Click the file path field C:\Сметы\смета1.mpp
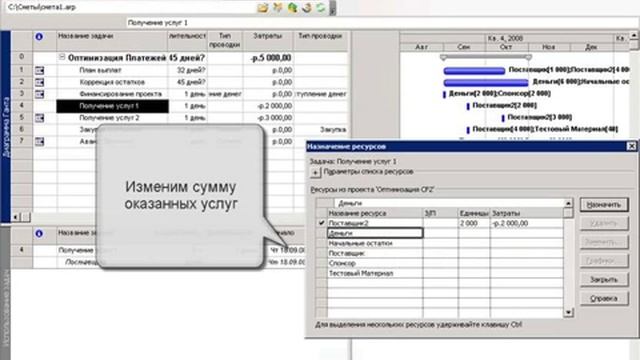Viewport: 640px width, 360px height. pyautogui.click(x=131, y=7)
